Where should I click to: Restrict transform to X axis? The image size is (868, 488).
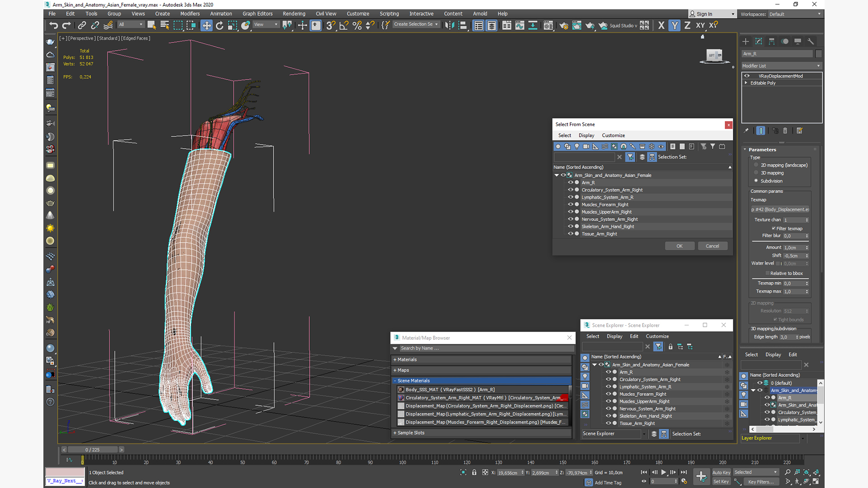point(661,25)
